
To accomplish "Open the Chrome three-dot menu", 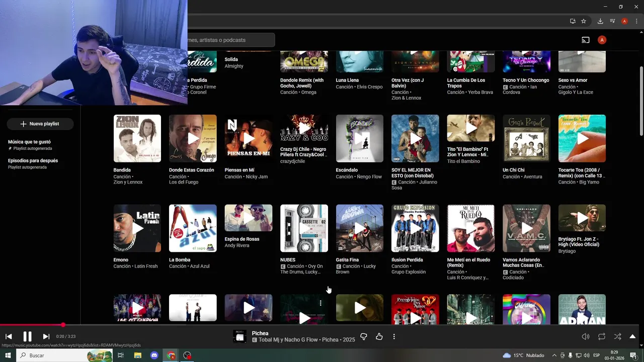I will click(636, 21).
